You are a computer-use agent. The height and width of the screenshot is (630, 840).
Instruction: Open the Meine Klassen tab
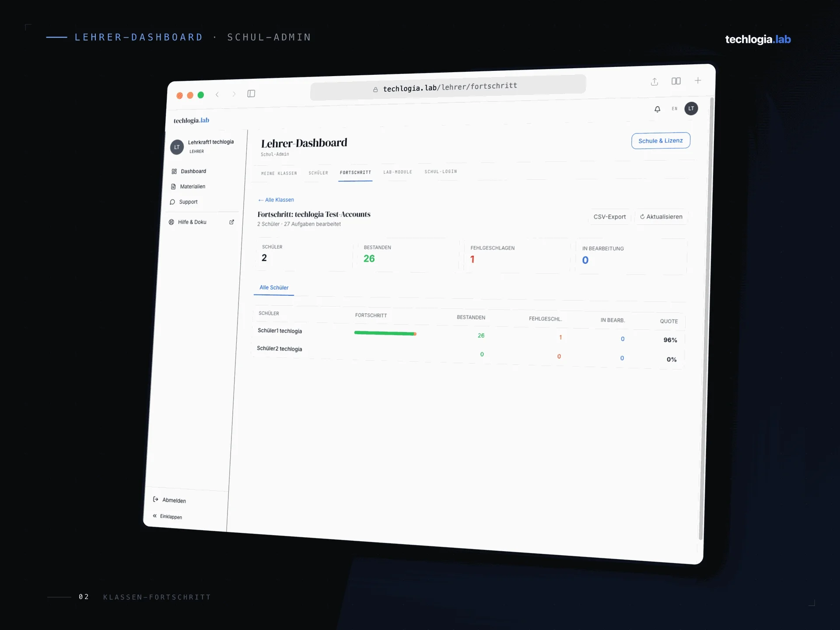279,174
